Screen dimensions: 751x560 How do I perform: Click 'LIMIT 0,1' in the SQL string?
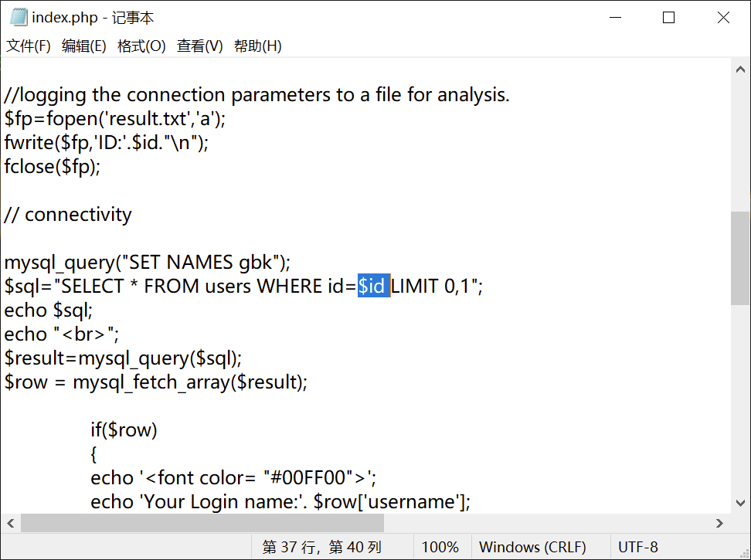click(430, 287)
